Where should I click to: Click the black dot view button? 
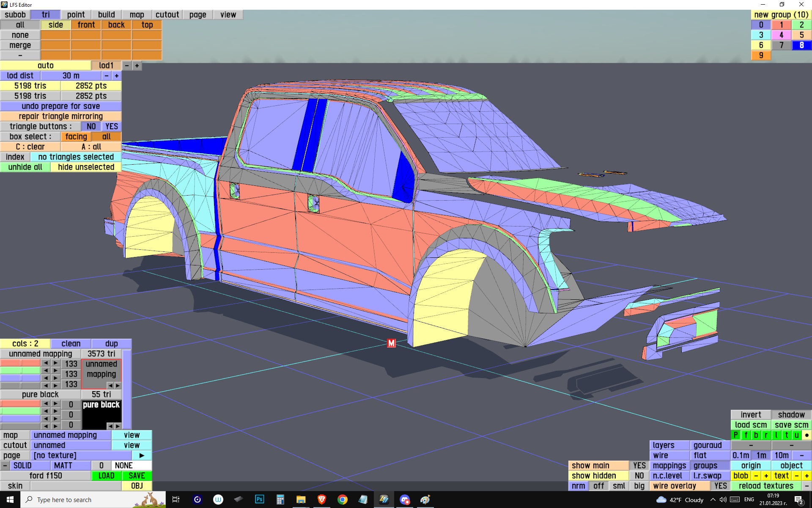coord(807,435)
